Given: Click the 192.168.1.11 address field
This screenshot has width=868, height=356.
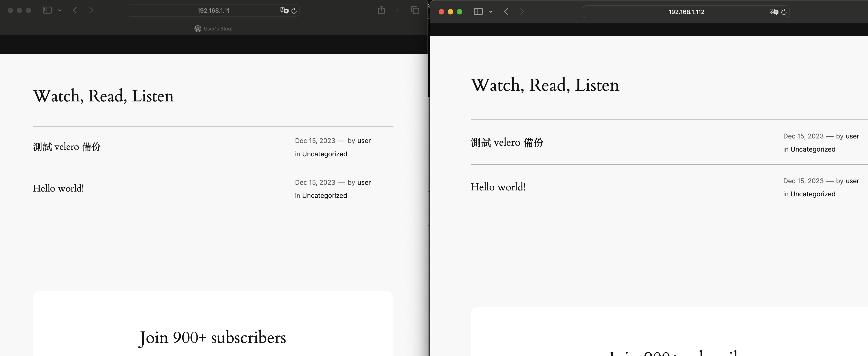Looking at the screenshot, I should [x=213, y=10].
